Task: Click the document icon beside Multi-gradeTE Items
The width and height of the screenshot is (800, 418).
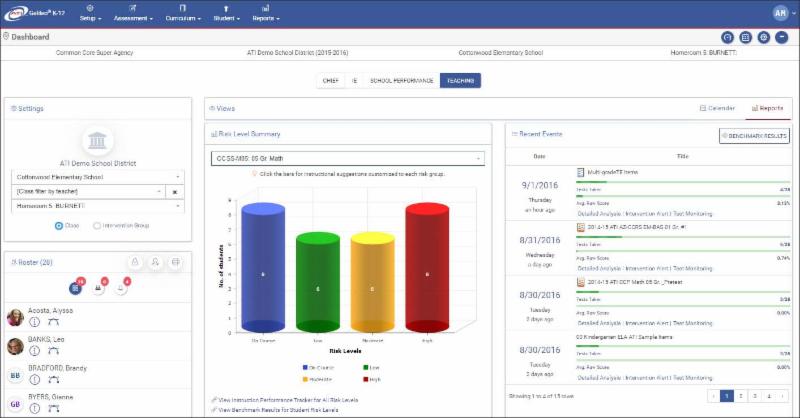Action: click(x=581, y=172)
